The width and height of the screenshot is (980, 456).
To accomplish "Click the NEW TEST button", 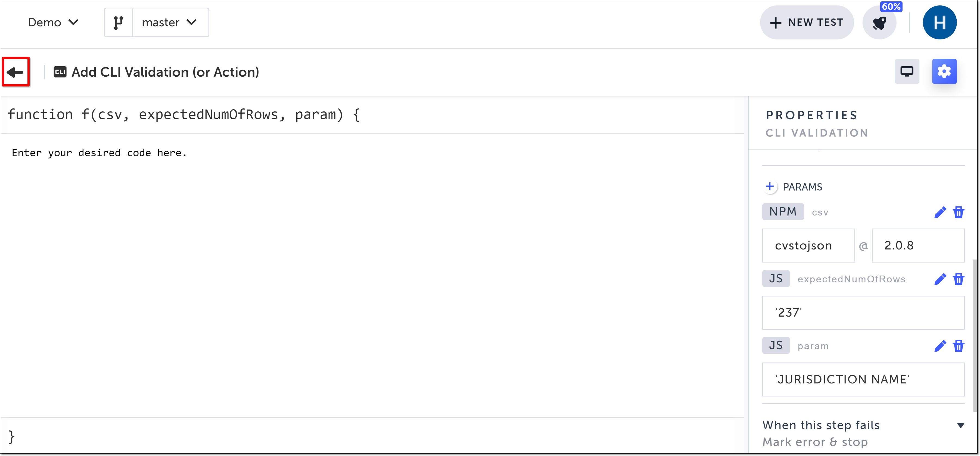I will [807, 23].
